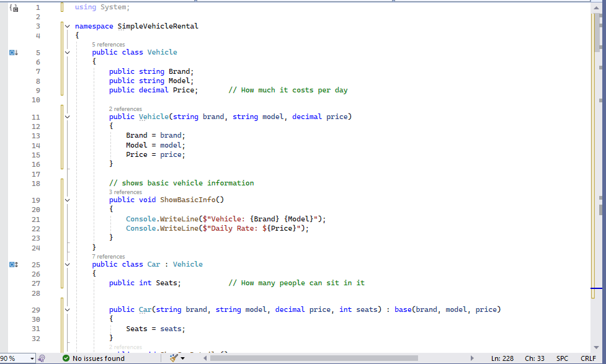This screenshot has width=606, height=364.
Task: Click the inheritance margin icon beside Car class
Action: point(13,265)
